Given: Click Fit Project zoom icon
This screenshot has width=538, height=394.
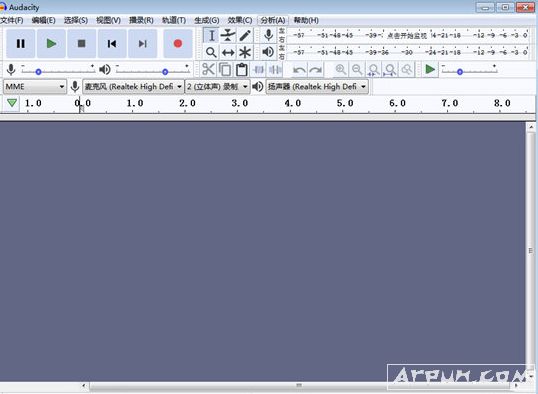Looking at the screenshot, I should [390, 70].
